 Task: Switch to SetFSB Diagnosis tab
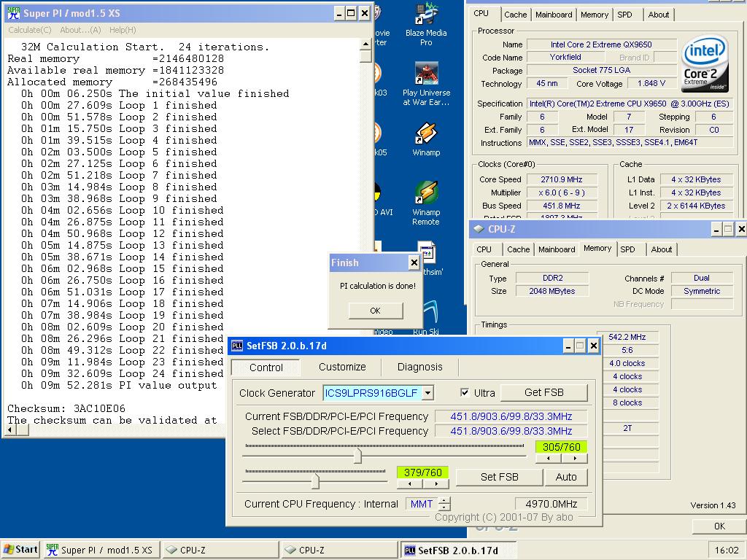click(x=419, y=367)
